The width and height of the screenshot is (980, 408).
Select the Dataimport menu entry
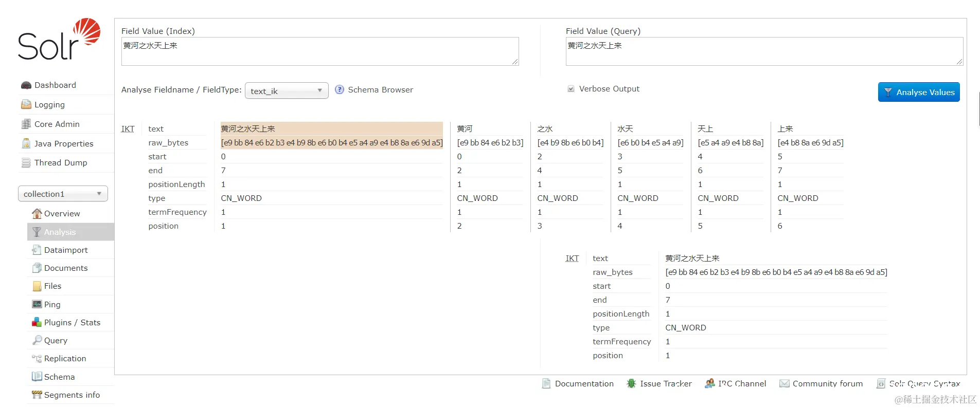point(66,250)
